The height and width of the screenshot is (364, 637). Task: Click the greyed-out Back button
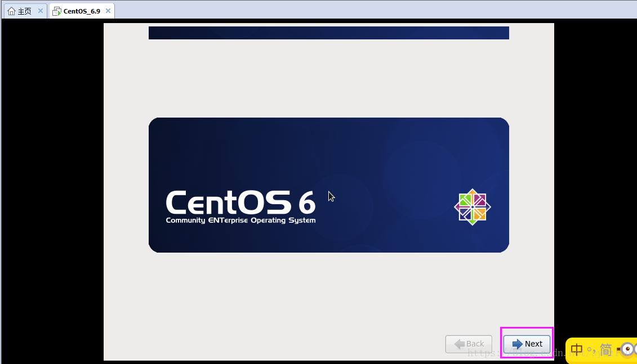point(469,344)
